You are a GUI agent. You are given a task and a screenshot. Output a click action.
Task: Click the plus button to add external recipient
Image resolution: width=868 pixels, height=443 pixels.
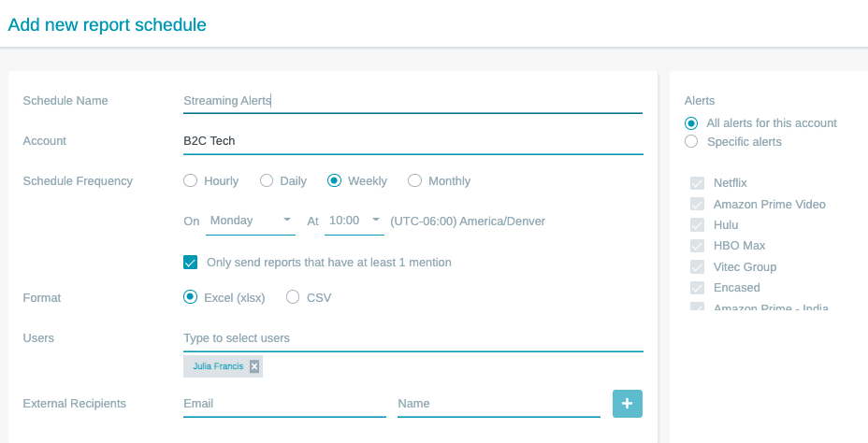[628, 404]
